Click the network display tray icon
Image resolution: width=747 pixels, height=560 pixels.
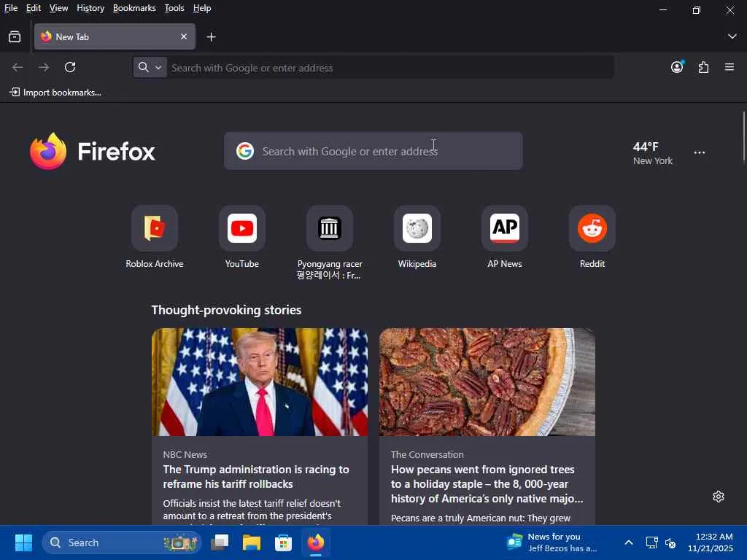click(651, 542)
